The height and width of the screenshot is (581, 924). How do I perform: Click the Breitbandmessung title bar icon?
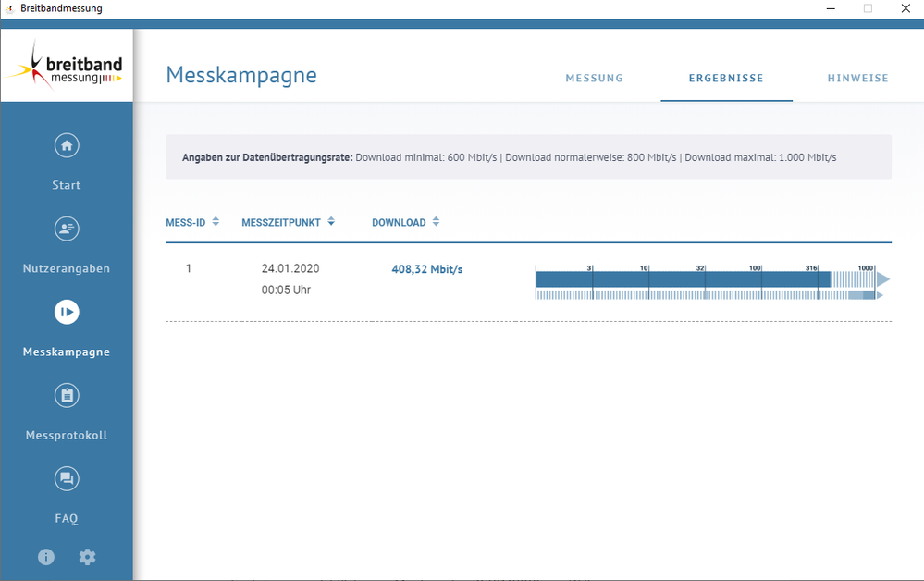click(9, 9)
